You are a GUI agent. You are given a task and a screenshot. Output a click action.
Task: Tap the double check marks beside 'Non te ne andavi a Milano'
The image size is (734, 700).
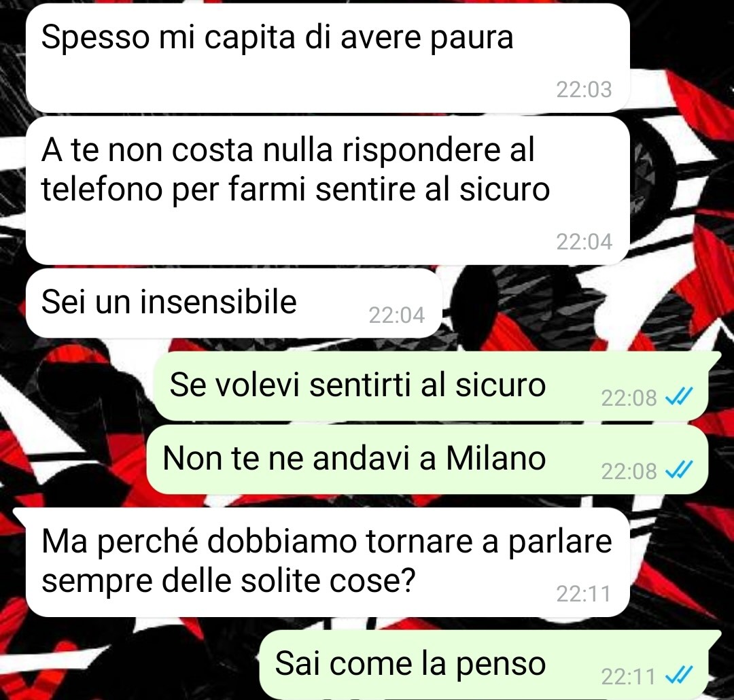point(678,470)
